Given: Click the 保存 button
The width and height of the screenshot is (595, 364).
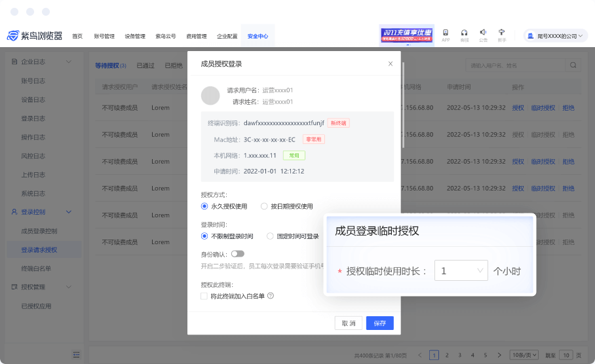Looking at the screenshot, I should [x=380, y=323].
